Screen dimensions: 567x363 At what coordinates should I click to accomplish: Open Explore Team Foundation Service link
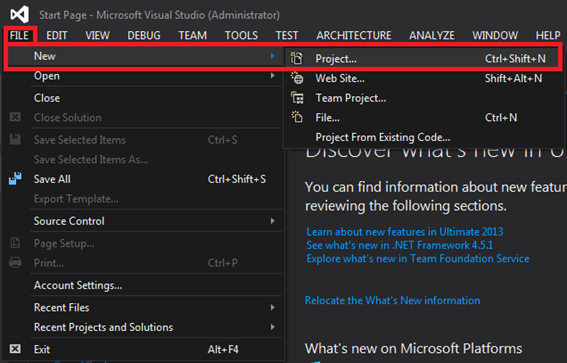click(x=418, y=259)
